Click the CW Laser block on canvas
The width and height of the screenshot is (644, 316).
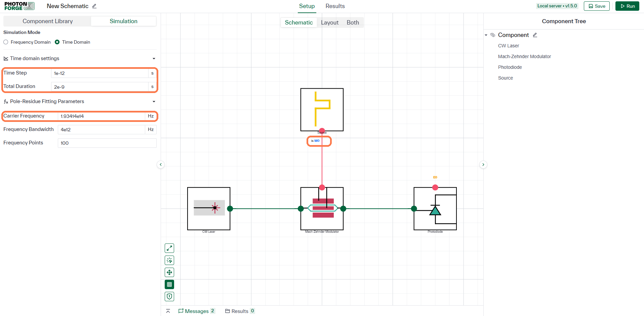point(209,209)
